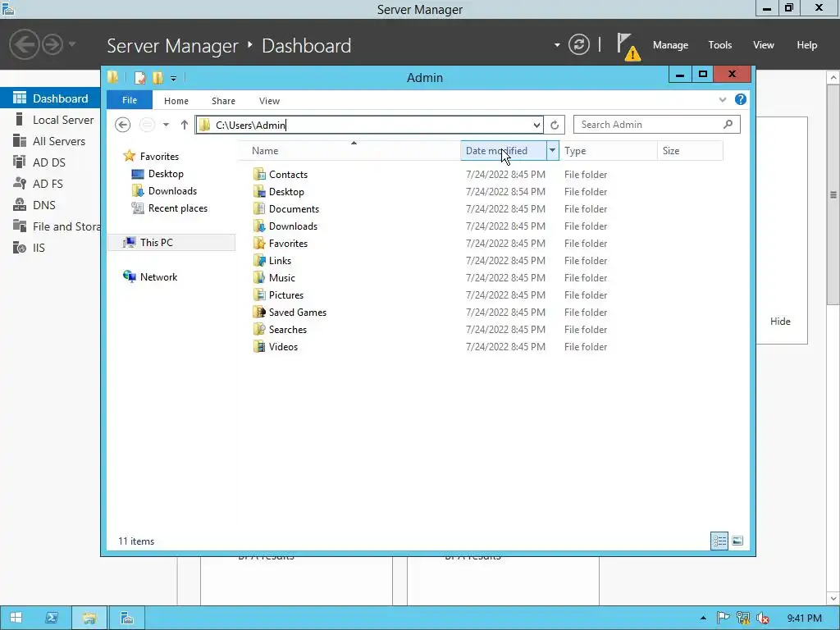The image size is (840, 630).
Task: Select the Videos folder icon
Action: [x=259, y=346]
